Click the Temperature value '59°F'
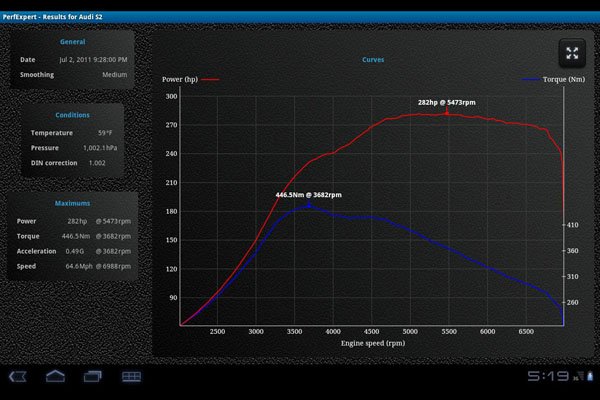Viewport: 600px width, 400px height. [105, 133]
